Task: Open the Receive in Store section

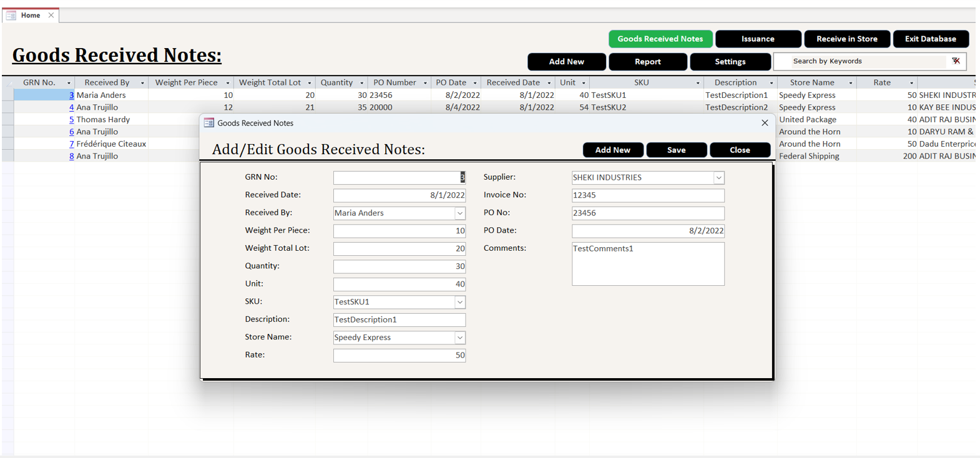Action: point(846,39)
